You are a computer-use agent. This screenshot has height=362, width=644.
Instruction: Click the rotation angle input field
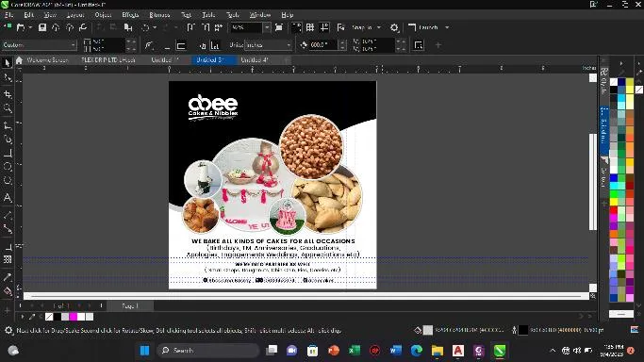tap(324, 44)
